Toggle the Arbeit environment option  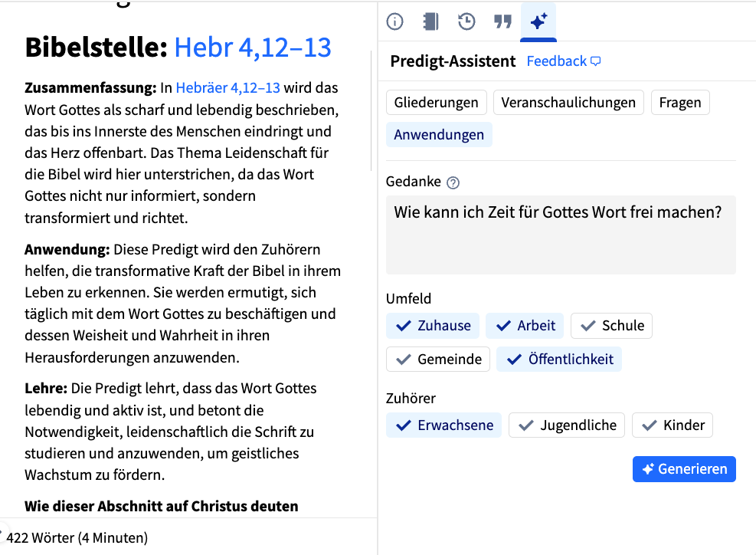coord(525,326)
